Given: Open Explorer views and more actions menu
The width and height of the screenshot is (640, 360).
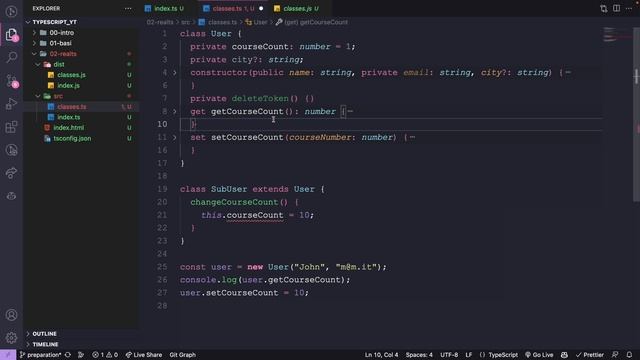Looking at the screenshot, I should pos(128,9).
